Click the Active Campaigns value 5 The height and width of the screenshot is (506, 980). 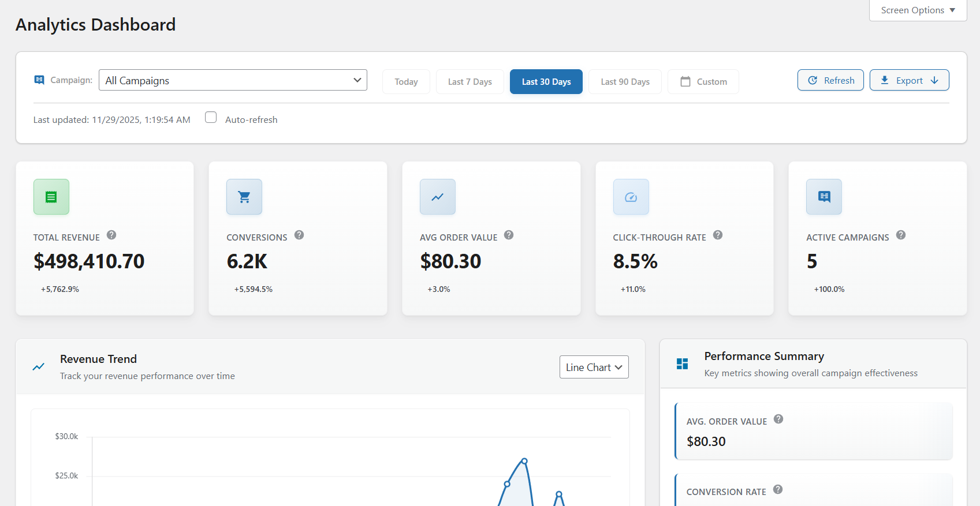pos(812,261)
